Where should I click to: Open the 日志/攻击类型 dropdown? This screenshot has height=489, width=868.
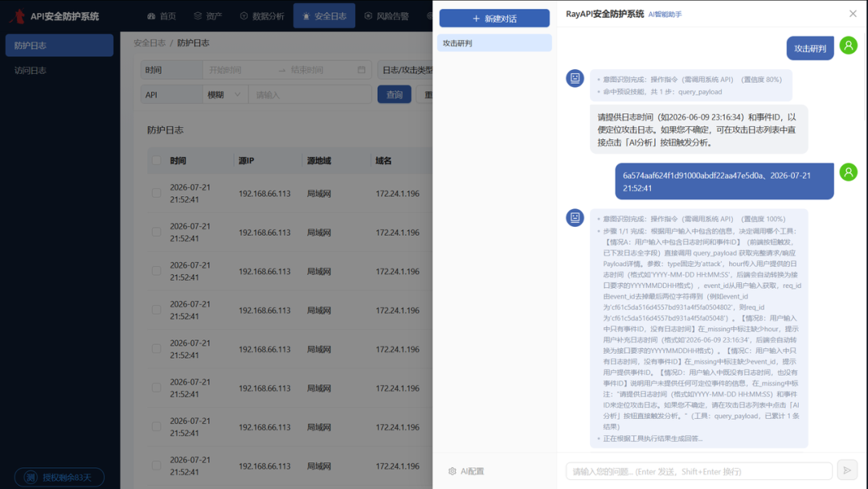(x=406, y=70)
